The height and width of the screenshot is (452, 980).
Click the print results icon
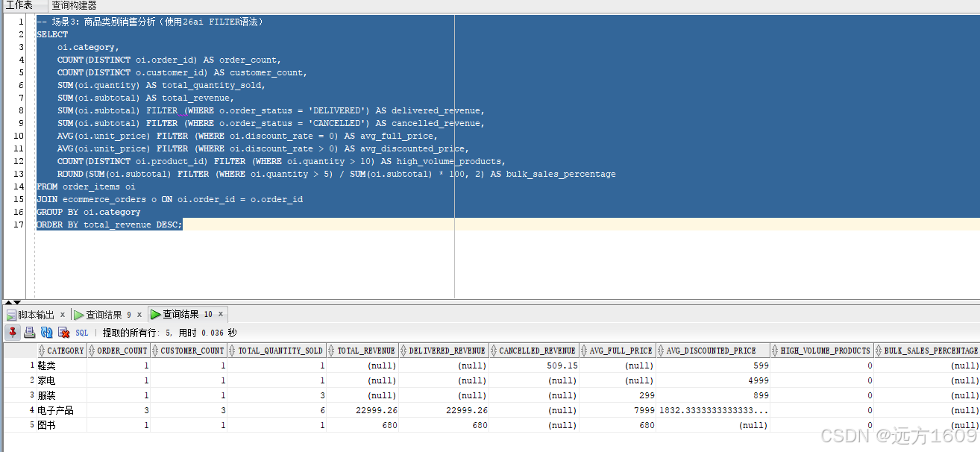[30, 333]
